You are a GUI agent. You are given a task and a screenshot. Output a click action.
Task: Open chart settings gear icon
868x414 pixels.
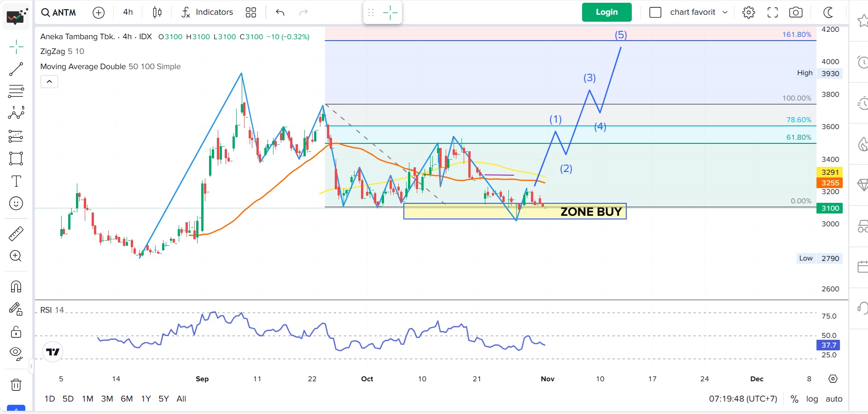click(749, 12)
